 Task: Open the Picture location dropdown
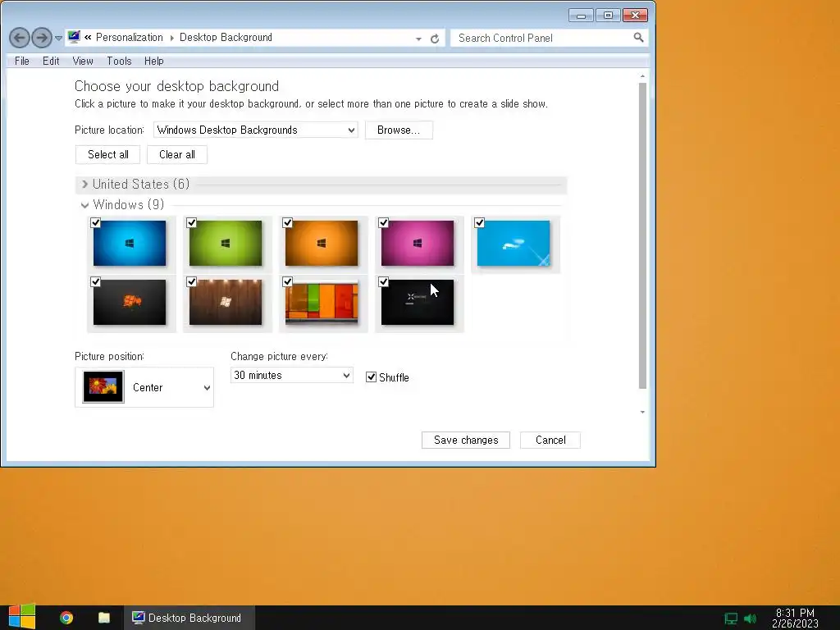[256, 130]
